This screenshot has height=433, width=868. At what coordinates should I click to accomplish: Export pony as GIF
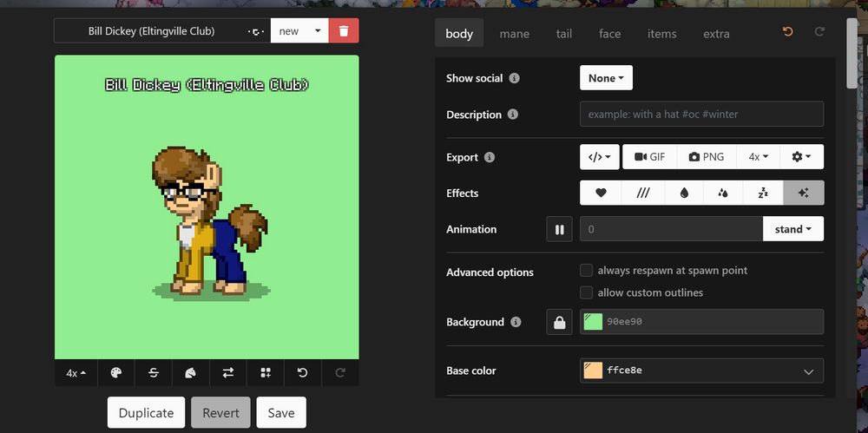pyautogui.click(x=650, y=157)
